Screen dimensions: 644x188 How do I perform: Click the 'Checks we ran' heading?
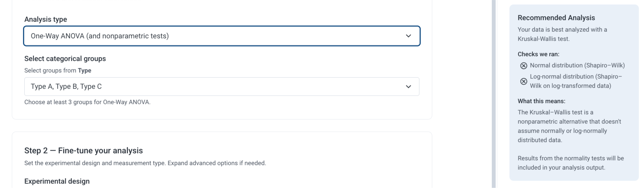[538, 54]
